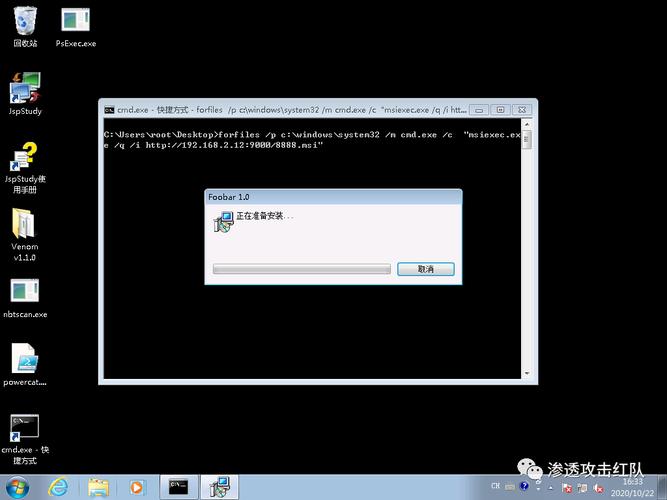Click the http://192.168.2.12:9000/8888.msi text
The width and height of the screenshot is (667, 500).
(232, 146)
